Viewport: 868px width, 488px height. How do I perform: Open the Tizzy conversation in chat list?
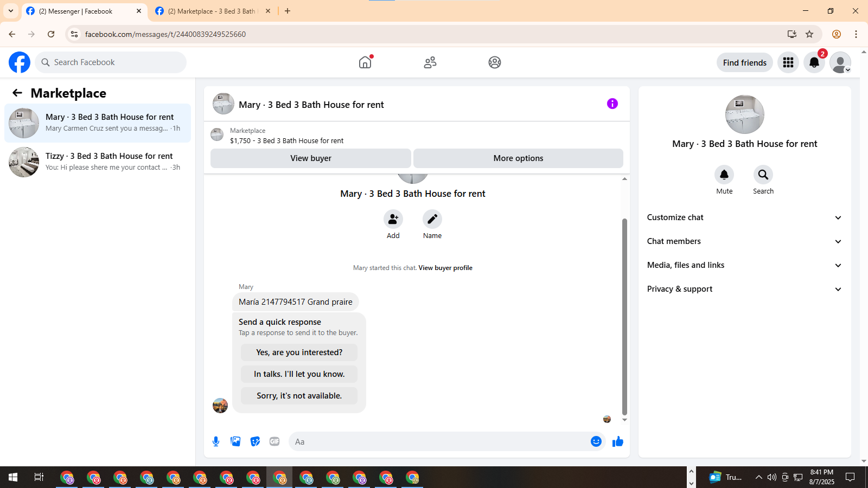click(98, 162)
